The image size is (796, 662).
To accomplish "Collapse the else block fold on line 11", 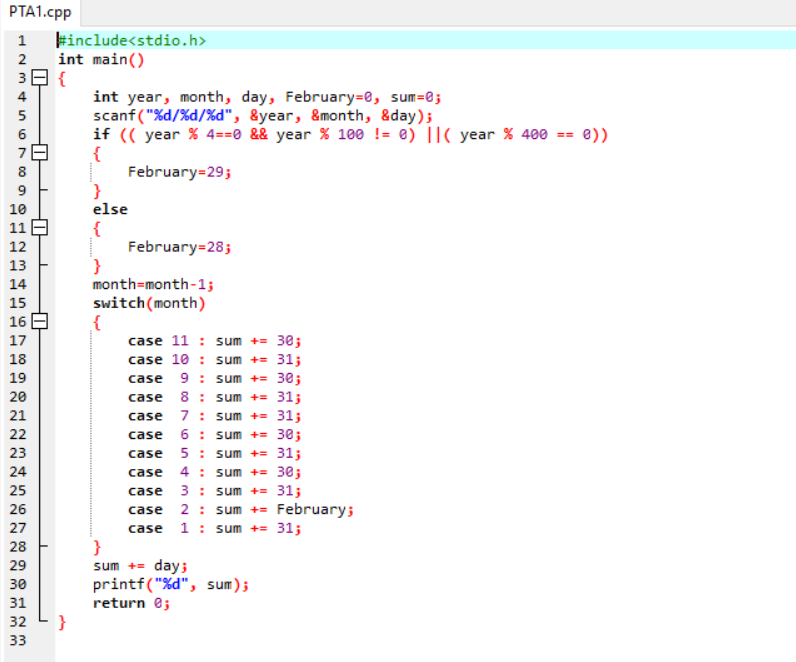I will coord(40,227).
